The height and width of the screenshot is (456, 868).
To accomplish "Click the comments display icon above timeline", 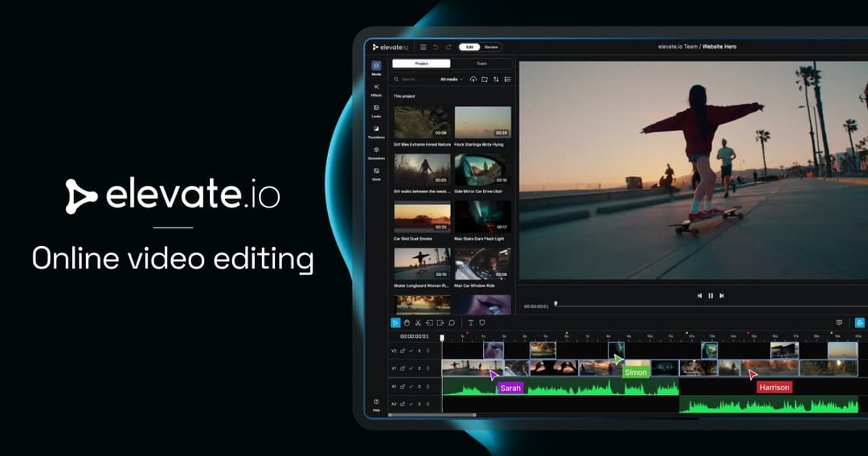I will (839, 322).
